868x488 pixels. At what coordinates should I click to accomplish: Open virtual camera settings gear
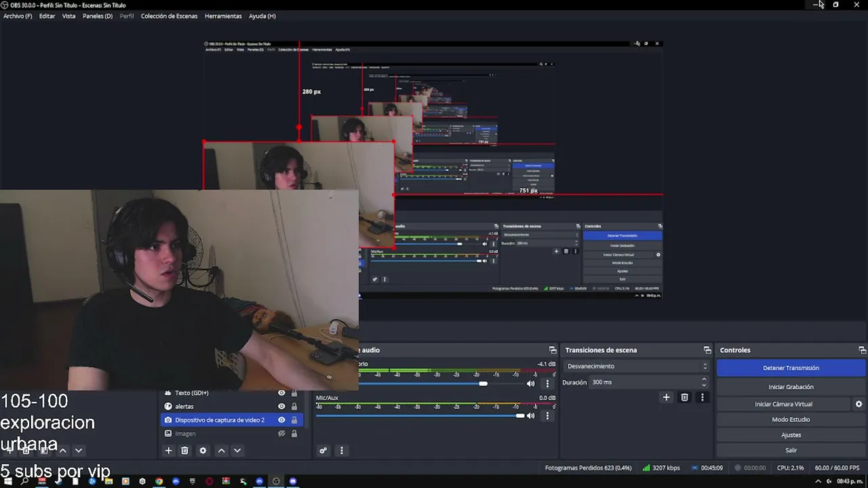click(x=859, y=404)
